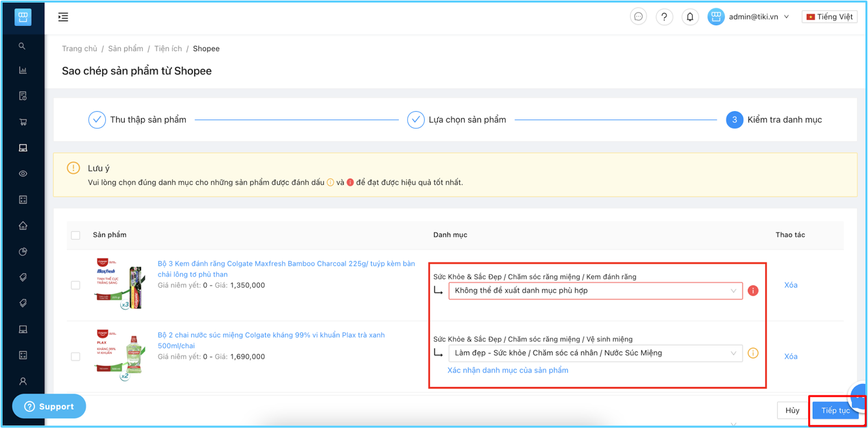Click the 'Kem đánh răng' source category text
Image resolution: width=868 pixels, height=428 pixels.
click(611, 277)
